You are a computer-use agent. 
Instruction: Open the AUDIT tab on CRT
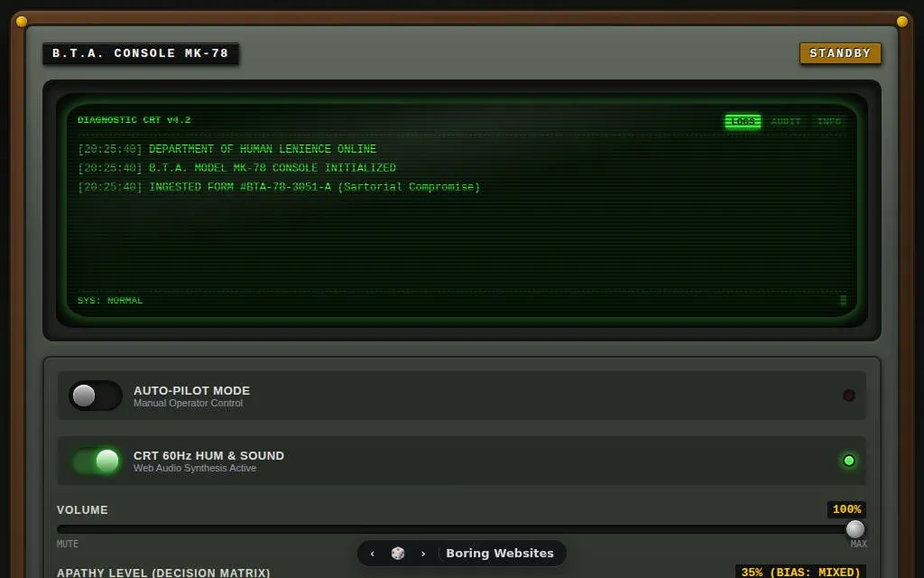786,122
